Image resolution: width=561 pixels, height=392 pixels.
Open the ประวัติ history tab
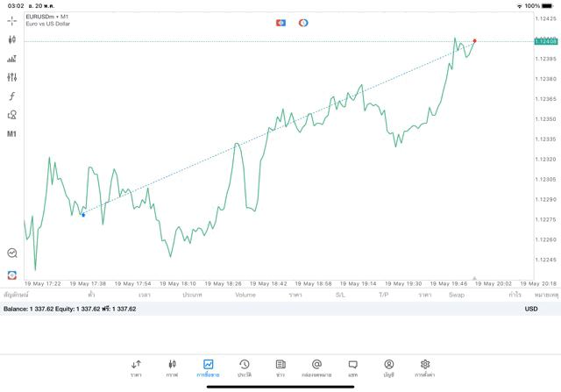244,367
